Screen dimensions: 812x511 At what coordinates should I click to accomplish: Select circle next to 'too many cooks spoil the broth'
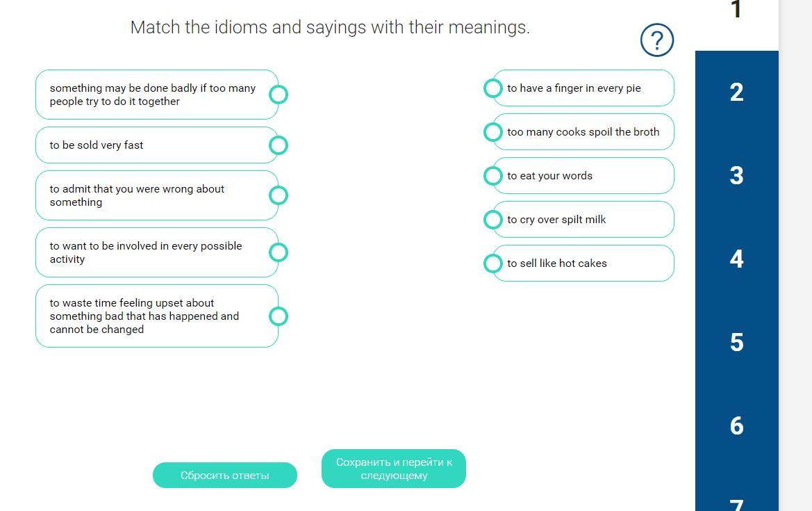coord(493,131)
